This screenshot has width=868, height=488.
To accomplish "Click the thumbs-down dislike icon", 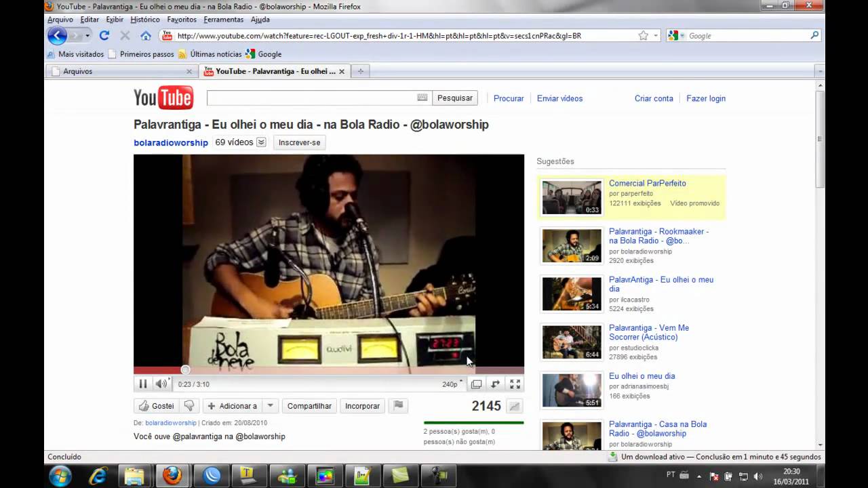I will pyautogui.click(x=189, y=406).
